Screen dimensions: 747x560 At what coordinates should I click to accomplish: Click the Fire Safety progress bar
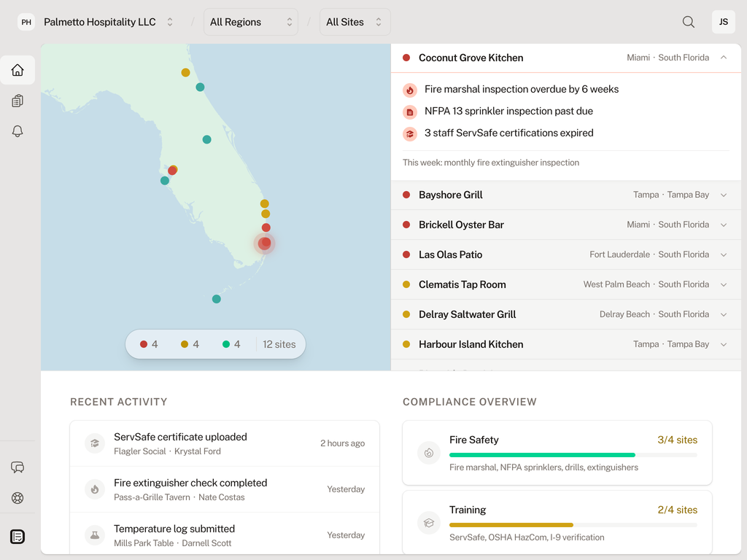573,454
